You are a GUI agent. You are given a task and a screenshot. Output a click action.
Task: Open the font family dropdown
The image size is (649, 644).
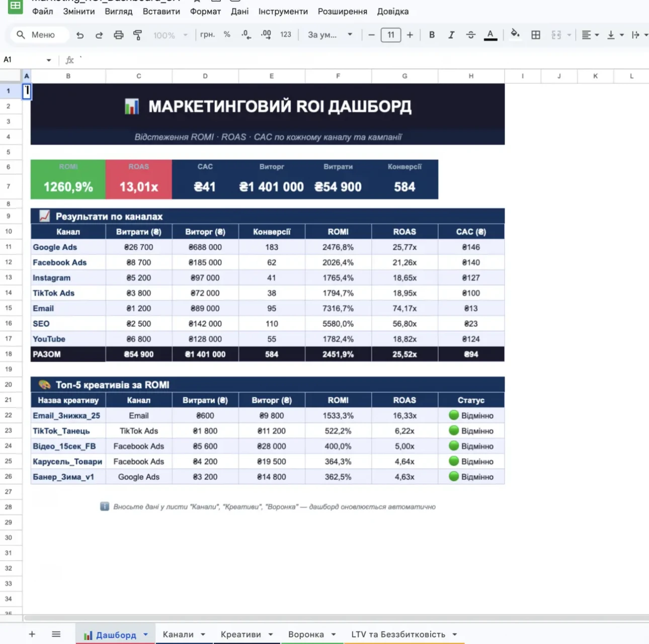pos(330,35)
